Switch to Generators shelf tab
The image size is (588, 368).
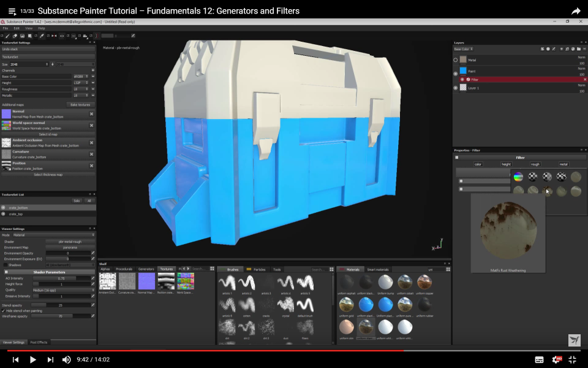tap(146, 269)
